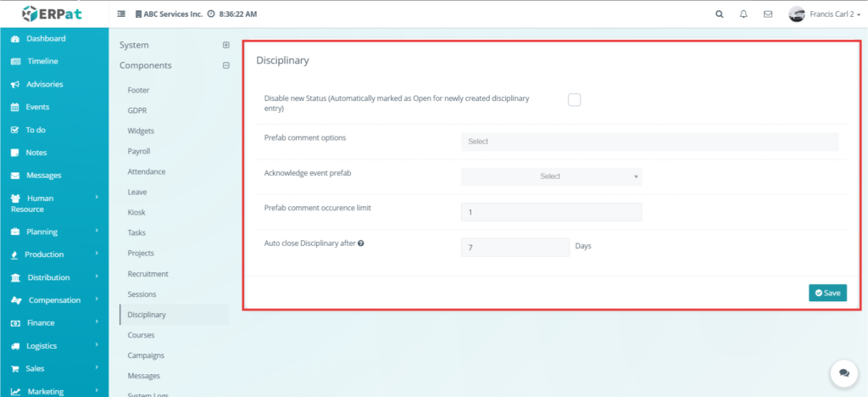Click the help icon next to Auto close Disciplinary
868x397 pixels.
[361, 243]
